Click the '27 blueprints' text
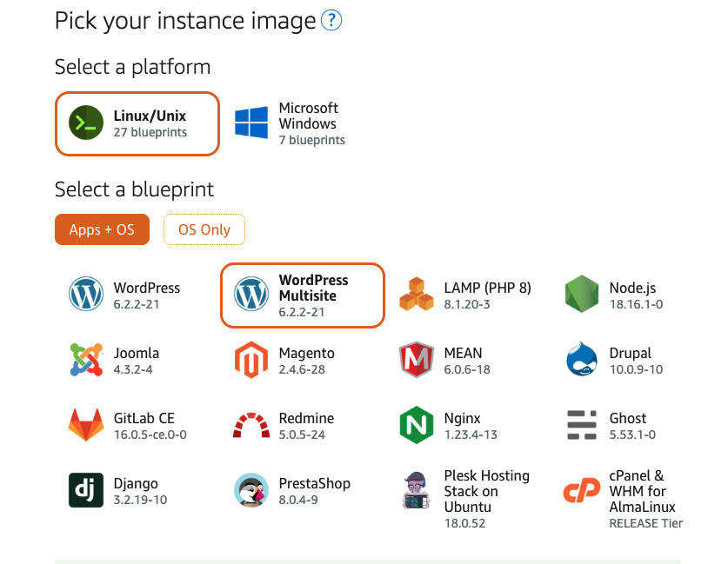 [x=150, y=133]
